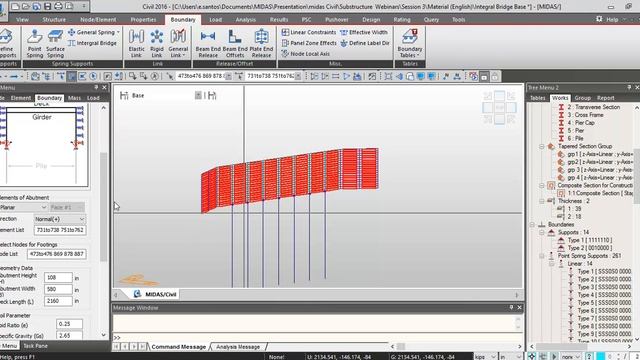
Task: Close the Message Window
Action: [519, 307]
